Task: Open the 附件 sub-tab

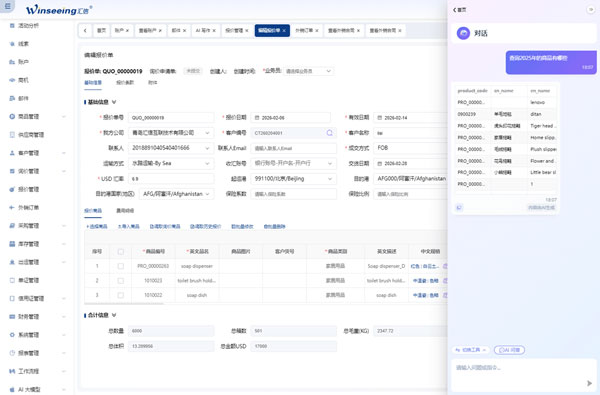Action: [x=153, y=83]
